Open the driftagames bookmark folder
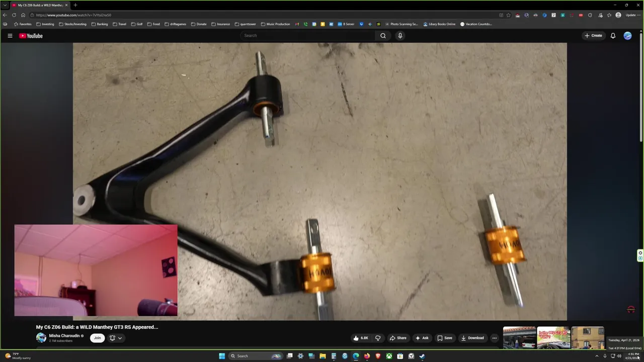Viewport: 644px width, 362px height. coord(176,24)
